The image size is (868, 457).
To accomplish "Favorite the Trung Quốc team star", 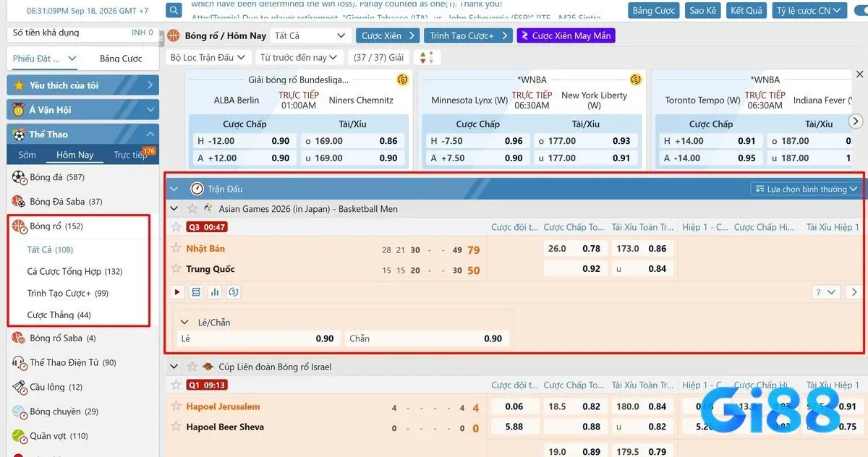I will pos(176,268).
